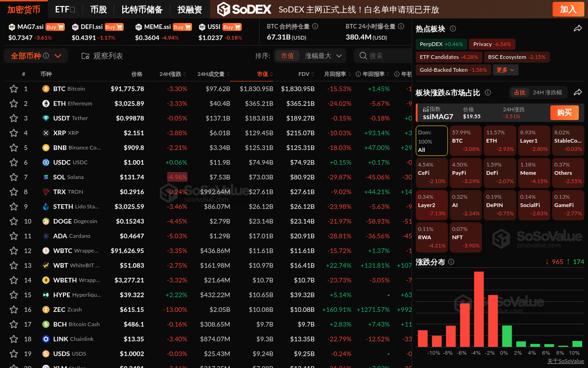Click the SoDEX logo in banner

pos(244,9)
